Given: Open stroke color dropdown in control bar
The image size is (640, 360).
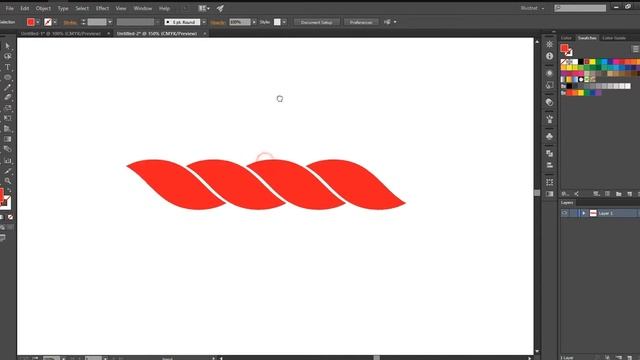Looking at the screenshot, I should tap(55, 22).
